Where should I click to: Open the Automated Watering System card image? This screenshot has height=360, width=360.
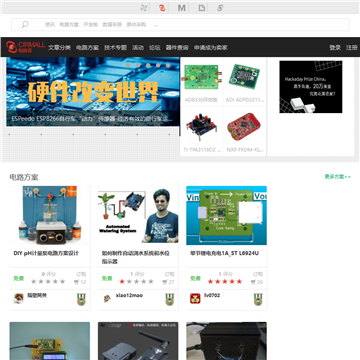pos(138,215)
